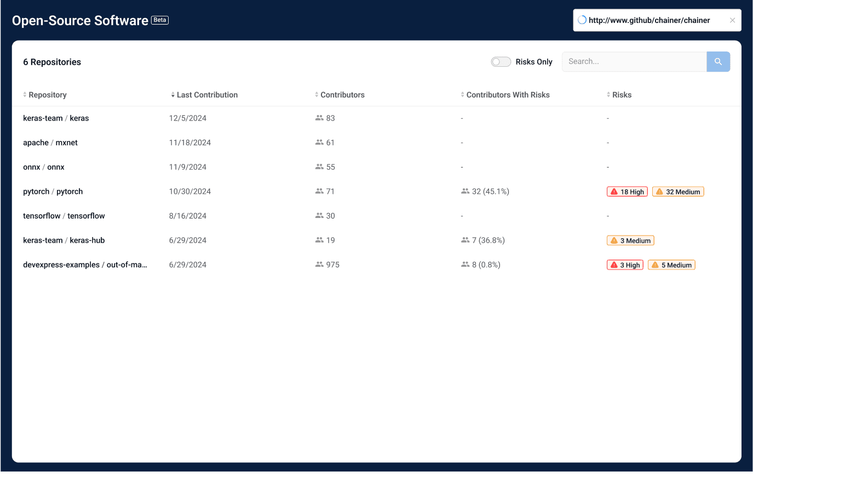This screenshot has width=868, height=488.
Task: Sort by Contributors column header
Action: 342,95
